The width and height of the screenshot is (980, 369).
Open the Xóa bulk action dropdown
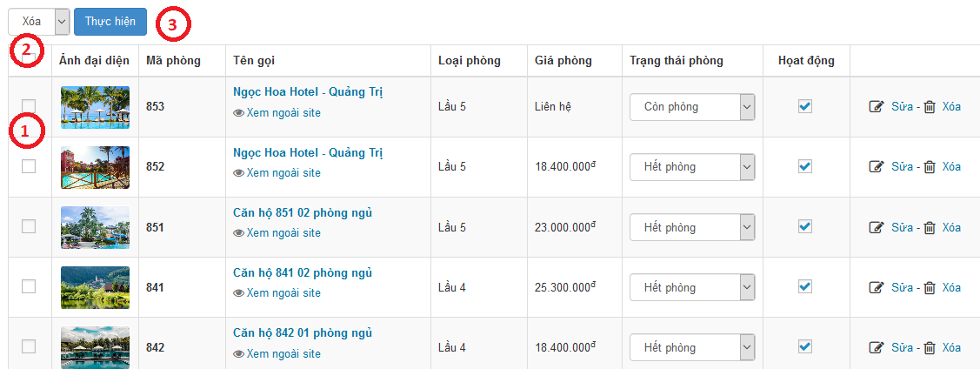pyautogui.click(x=38, y=21)
